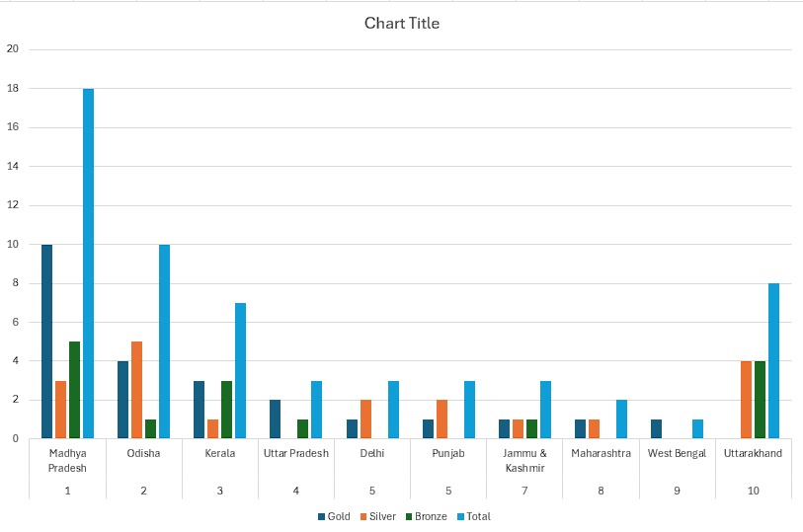This screenshot has width=803, height=532.
Task: Select rank 10 label under Uttarakhand
Action: (x=754, y=490)
